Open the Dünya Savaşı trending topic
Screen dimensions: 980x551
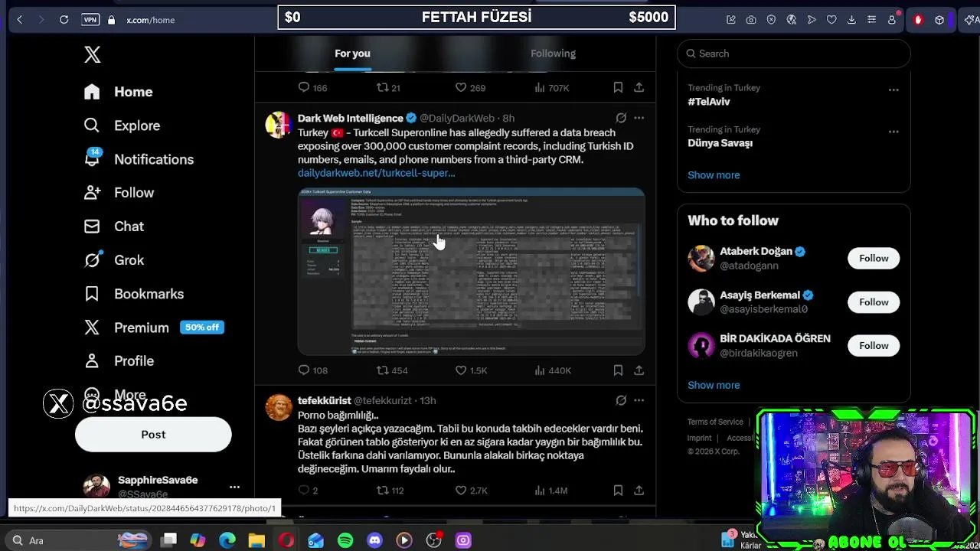tap(720, 143)
